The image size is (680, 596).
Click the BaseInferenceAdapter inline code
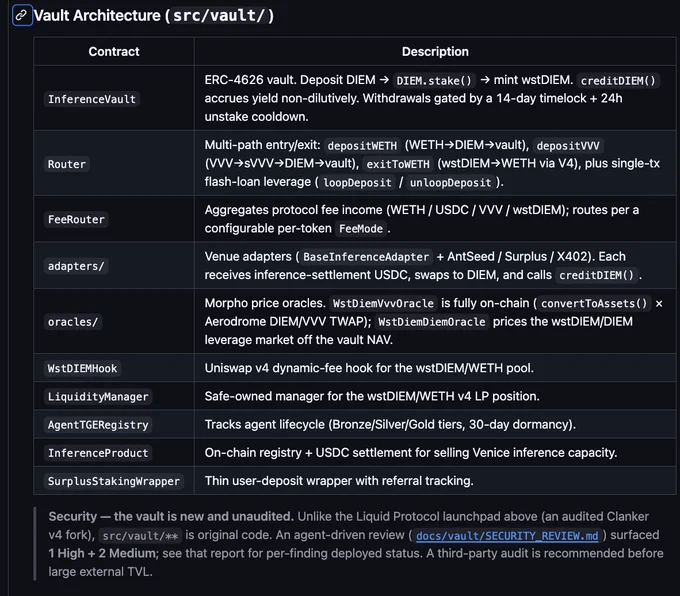point(366,257)
